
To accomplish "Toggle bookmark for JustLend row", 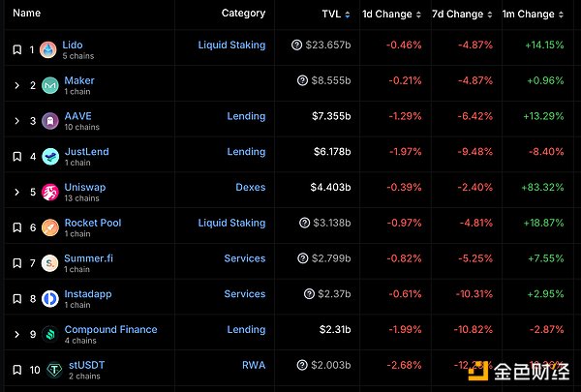I will pos(16,157).
